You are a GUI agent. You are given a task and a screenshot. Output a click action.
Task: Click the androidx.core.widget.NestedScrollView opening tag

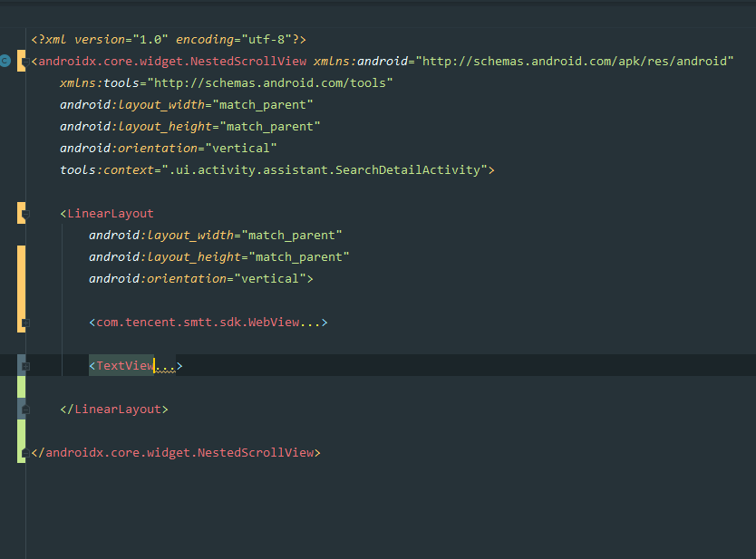[169, 62]
